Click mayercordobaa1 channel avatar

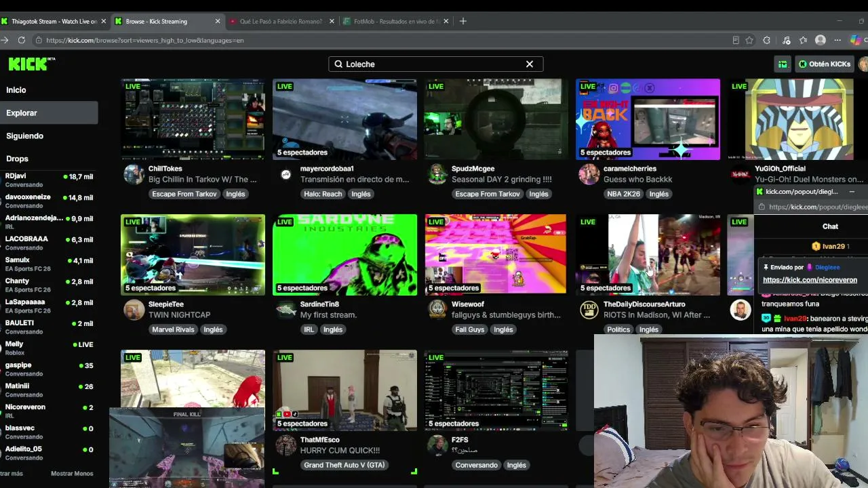(285, 175)
